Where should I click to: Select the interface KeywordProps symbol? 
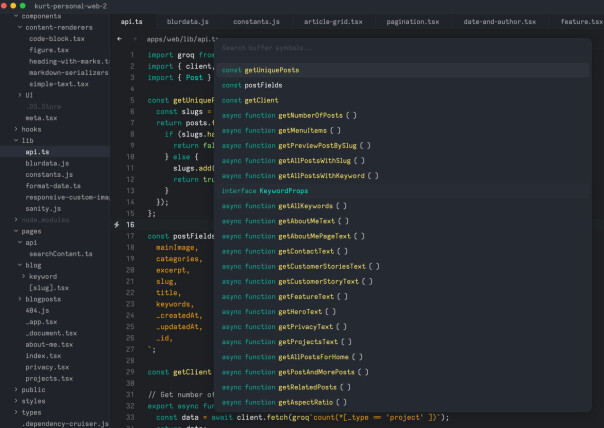pos(403,191)
